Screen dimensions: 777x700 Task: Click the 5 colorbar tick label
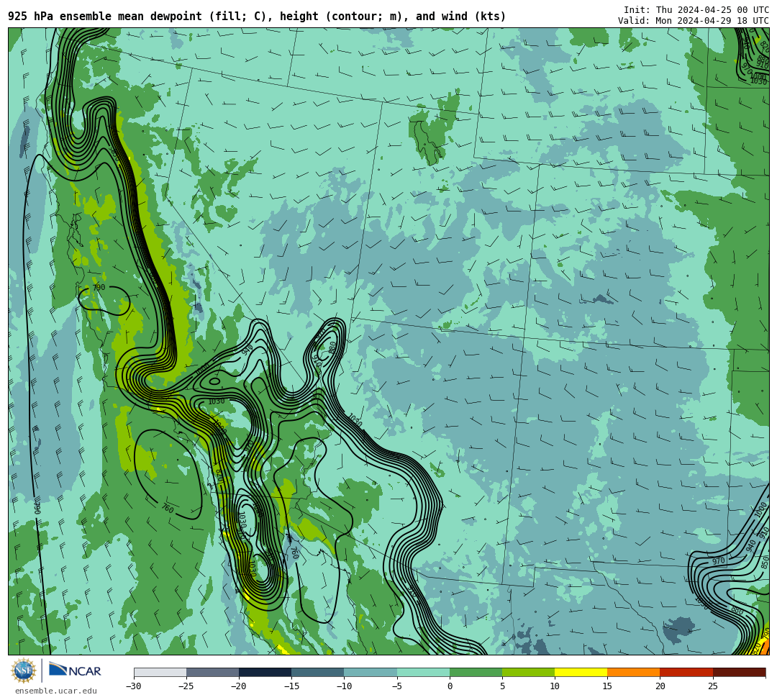(502, 686)
